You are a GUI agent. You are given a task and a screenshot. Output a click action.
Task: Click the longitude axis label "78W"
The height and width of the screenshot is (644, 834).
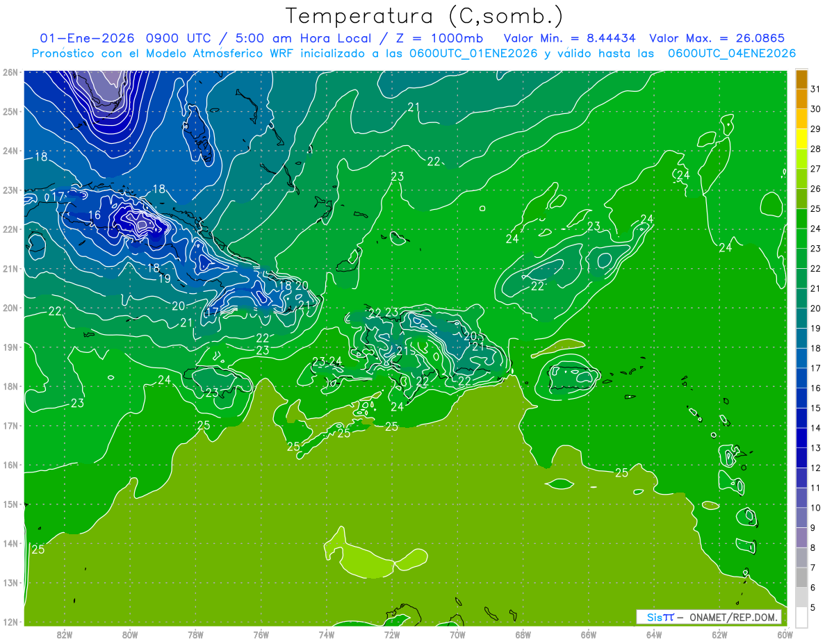tap(195, 634)
